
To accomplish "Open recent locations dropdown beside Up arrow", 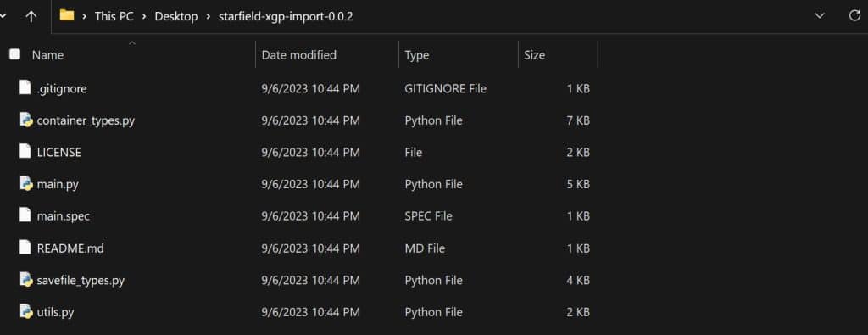I will 3,16.
